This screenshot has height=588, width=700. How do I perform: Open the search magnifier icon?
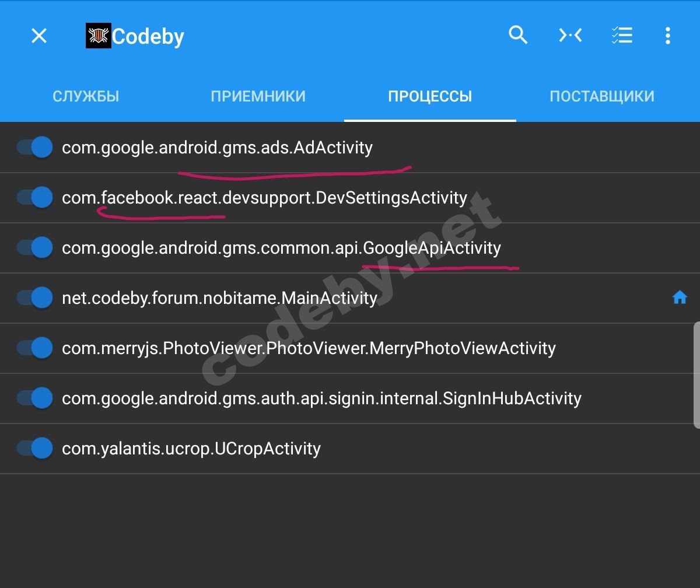pyautogui.click(x=518, y=36)
